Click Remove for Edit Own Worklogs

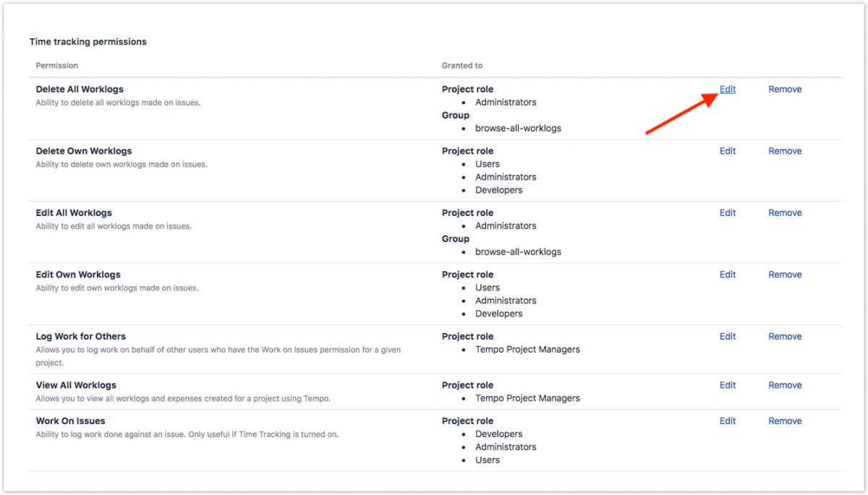pyautogui.click(x=785, y=275)
